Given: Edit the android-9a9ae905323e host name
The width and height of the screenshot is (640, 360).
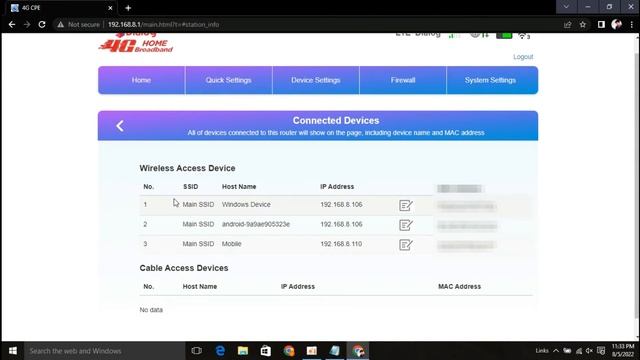Looking at the screenshot, I should pyautogui.click(x=405, y=225).
